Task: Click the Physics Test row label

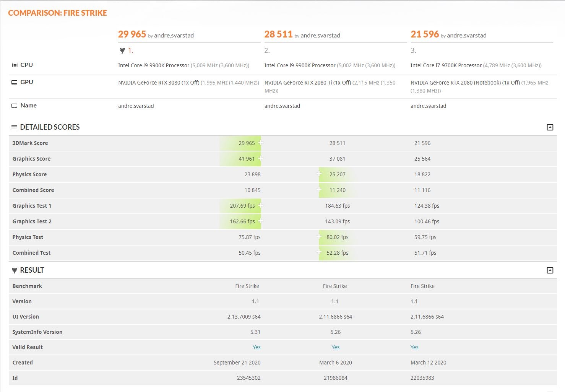Action: click(28, 237)
